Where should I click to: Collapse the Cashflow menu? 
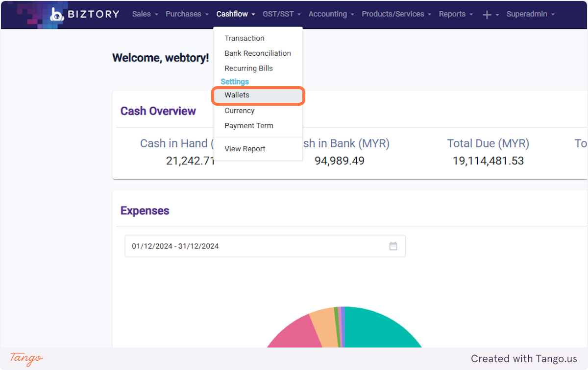[236, 14]
